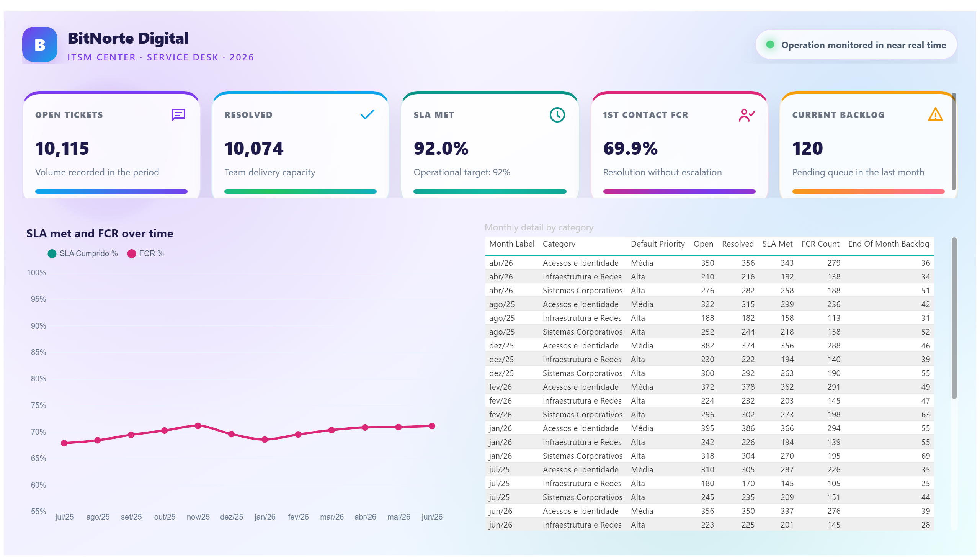The width and height of the screenshot is (980, 559).
Task: Click the Resolved checkmark icon
Action: point(367,114)
